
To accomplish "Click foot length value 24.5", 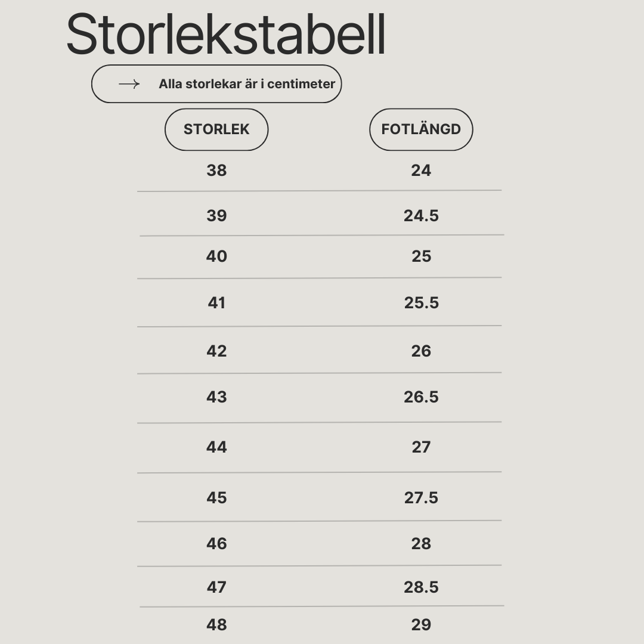I will point(421,216).
